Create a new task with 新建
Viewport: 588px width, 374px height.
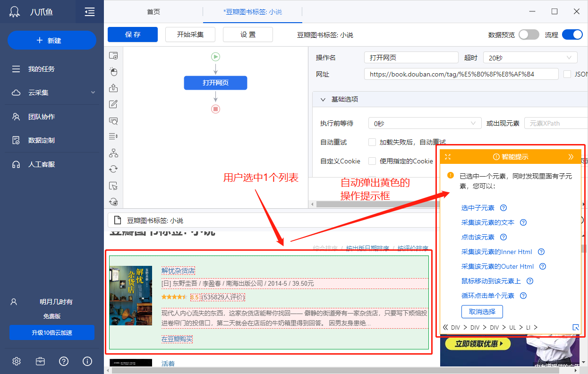[x=52, y=41]
